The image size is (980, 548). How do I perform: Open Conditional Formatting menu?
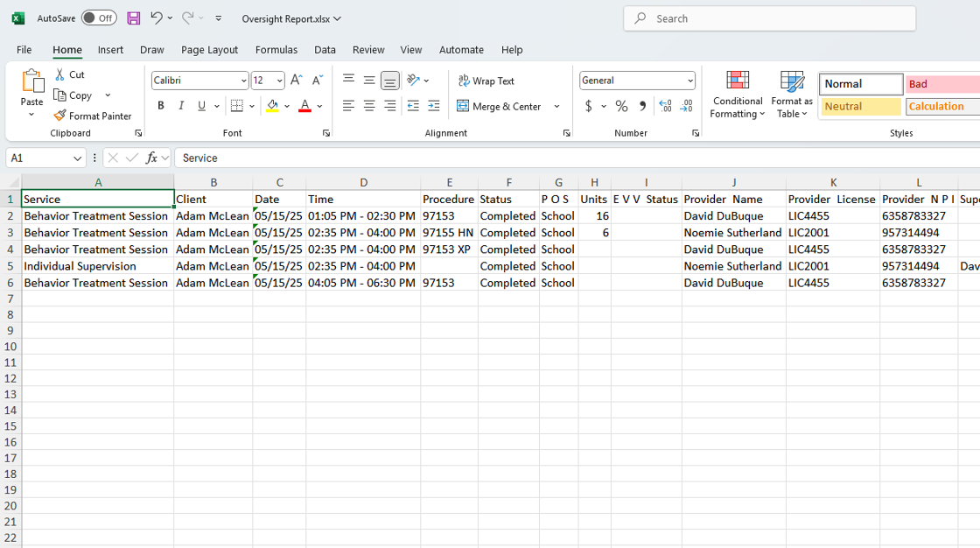[x=738, y=95]
